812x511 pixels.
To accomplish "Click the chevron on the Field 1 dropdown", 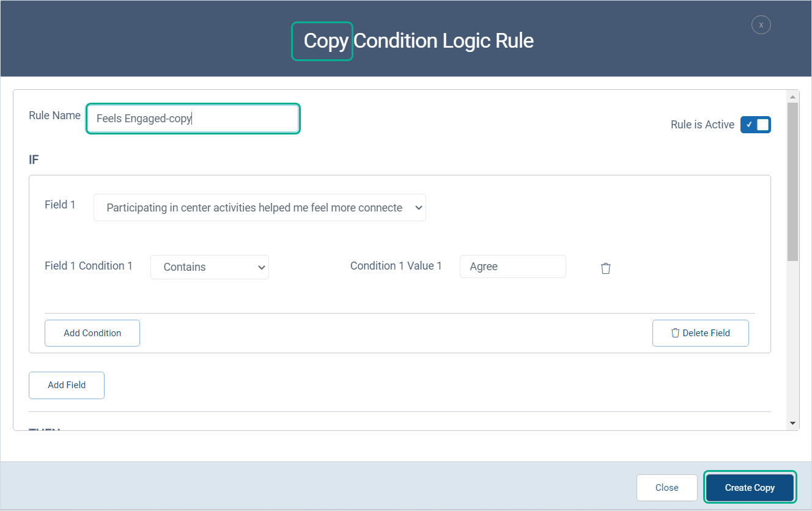I will point(418,207).
